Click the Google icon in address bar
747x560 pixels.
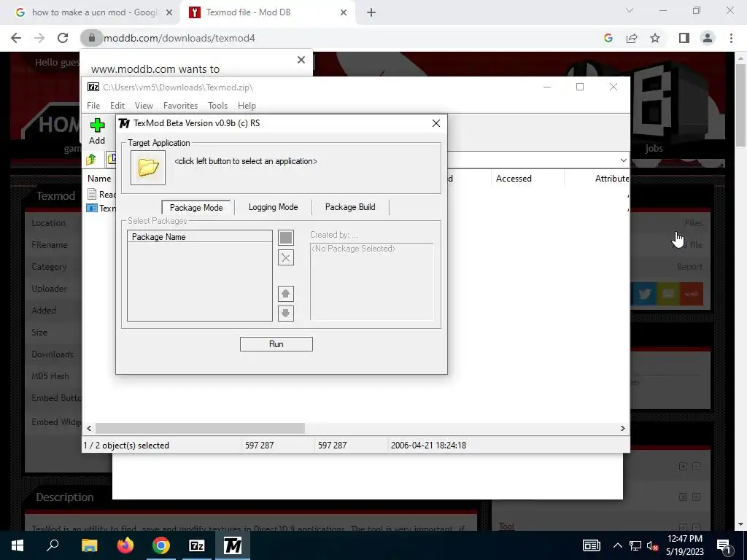(608, 38)
